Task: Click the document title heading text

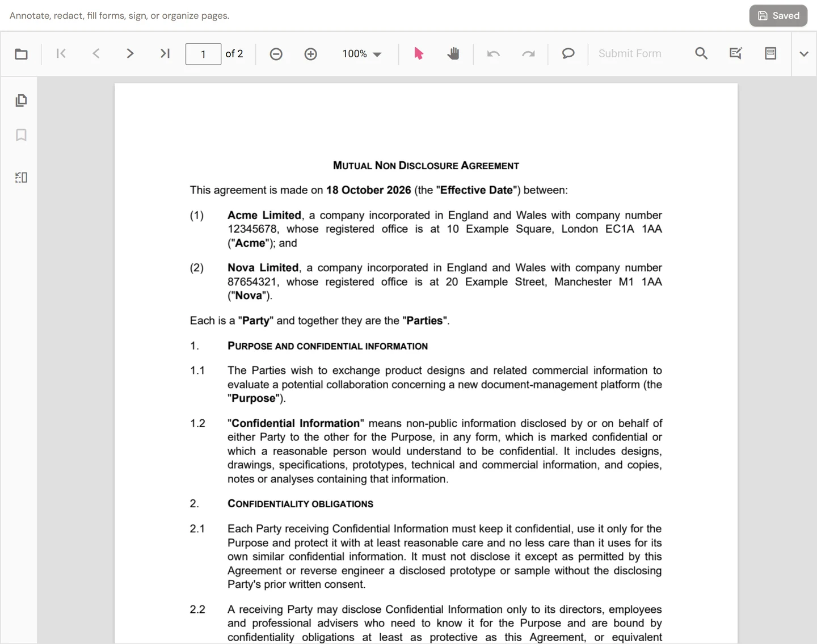Action: 426,166
